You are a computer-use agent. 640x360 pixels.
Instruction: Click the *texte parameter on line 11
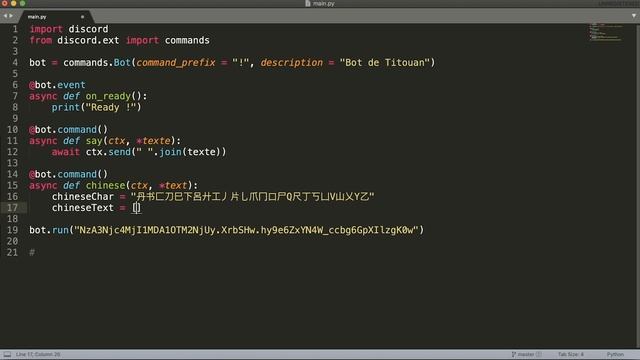(x=153, y=141)
